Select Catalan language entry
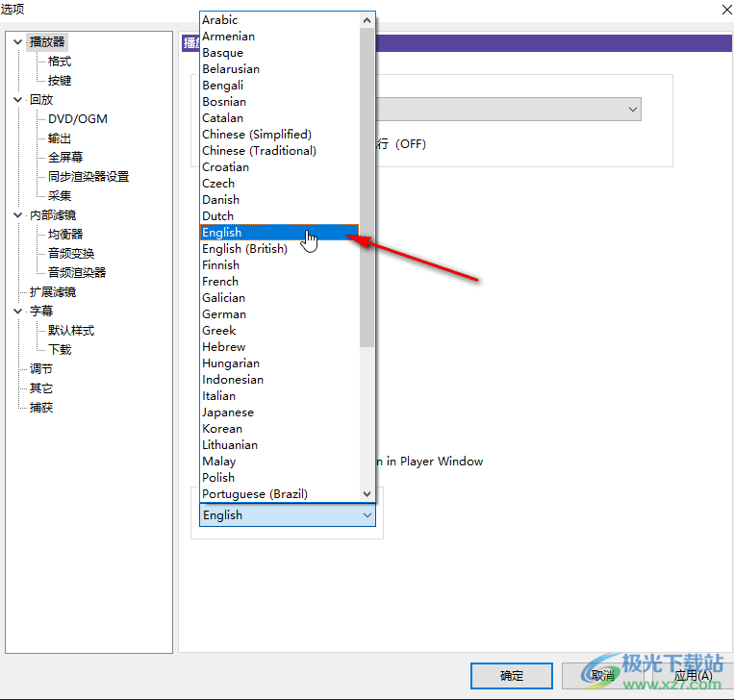Screen dimensions: 734x700 point(280,118)
